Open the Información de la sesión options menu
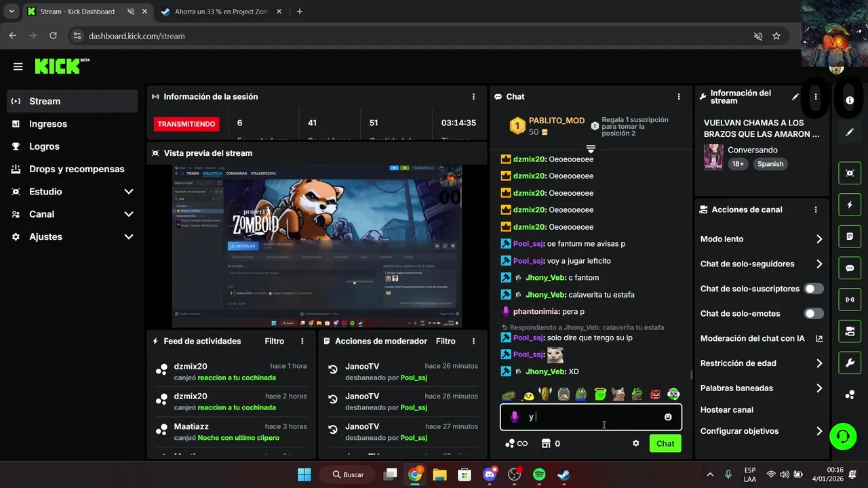 [473, 97]
